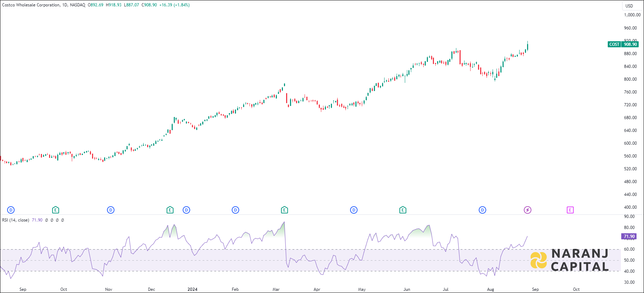The height and width of the screenshot is (293, 644).
Task: Select the RSI (14, close) indicator label
Action: 16,220
